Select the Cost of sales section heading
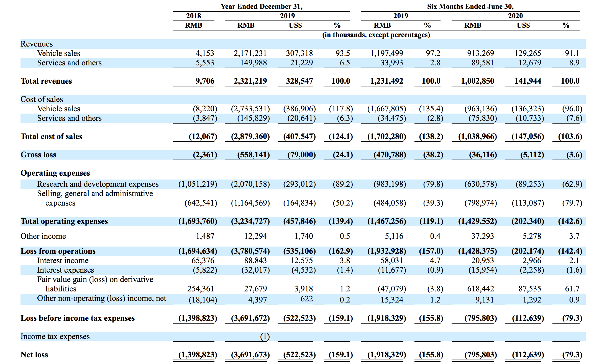Screen dimensions: 594x364 click(x=42, y=99)
